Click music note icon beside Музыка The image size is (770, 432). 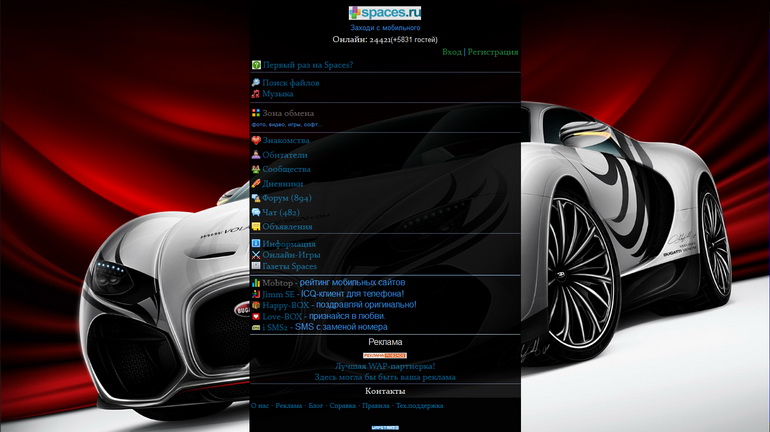coord(256,93)
